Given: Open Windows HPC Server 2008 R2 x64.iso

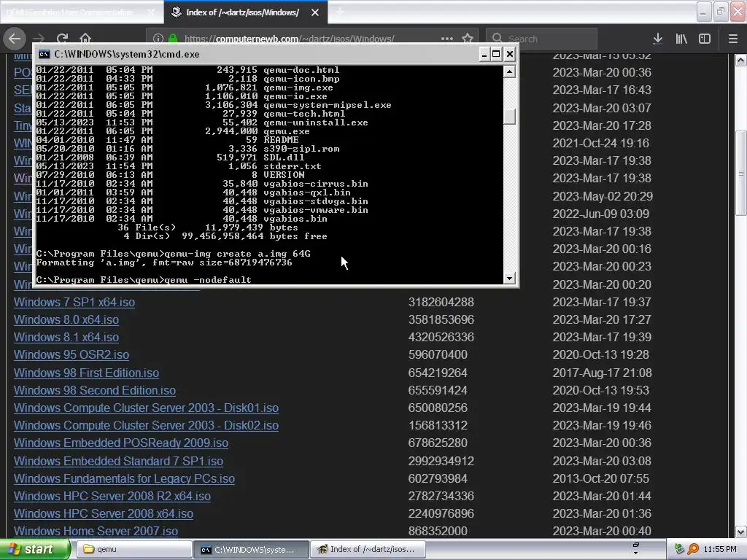Looking at the screenshot, I should pyautogui.click(x=112, y=496).
